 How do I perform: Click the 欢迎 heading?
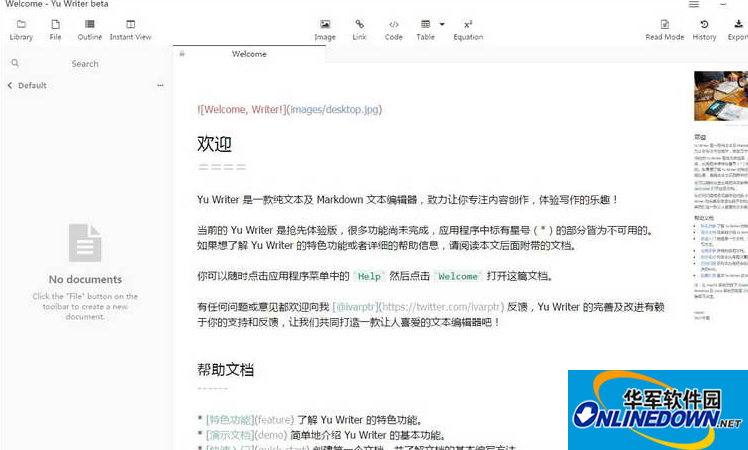pyautogui.click(x=214, y=144)
